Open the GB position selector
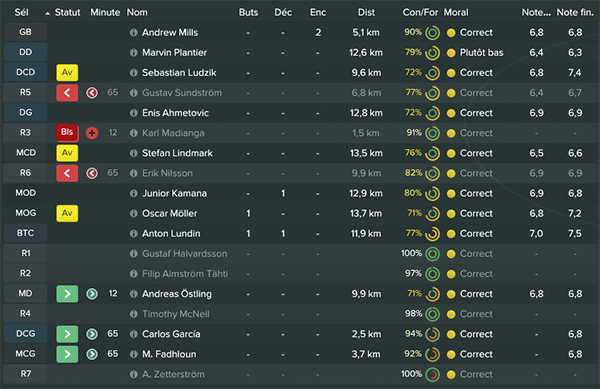600x389 pixels. [25, 32]
